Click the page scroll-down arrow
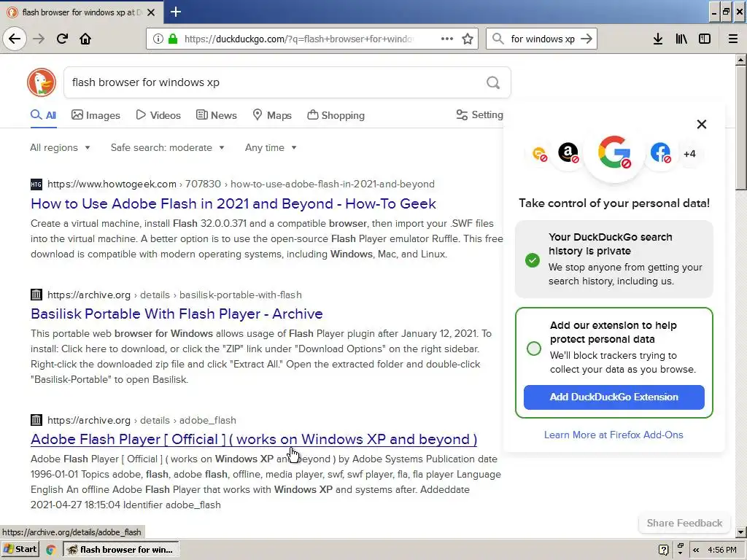 click(740, 532)
